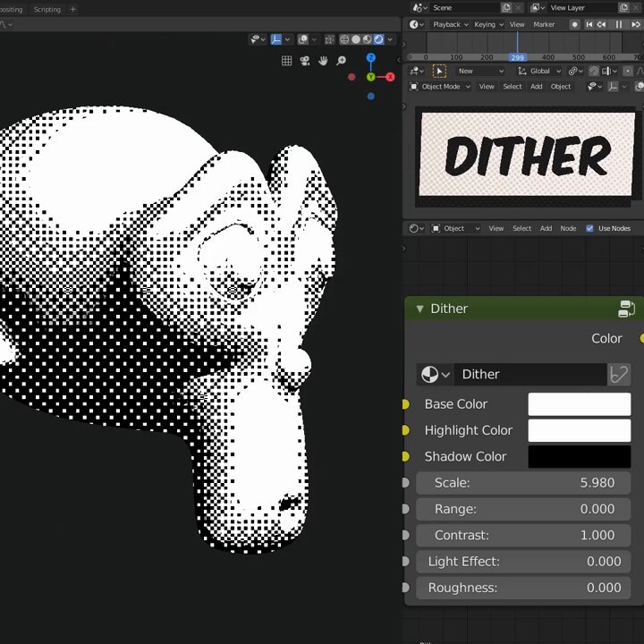Toggle orthographic/perspective grid icon
The height and width of the screenshot is (644, 644).
pos(287,61)
